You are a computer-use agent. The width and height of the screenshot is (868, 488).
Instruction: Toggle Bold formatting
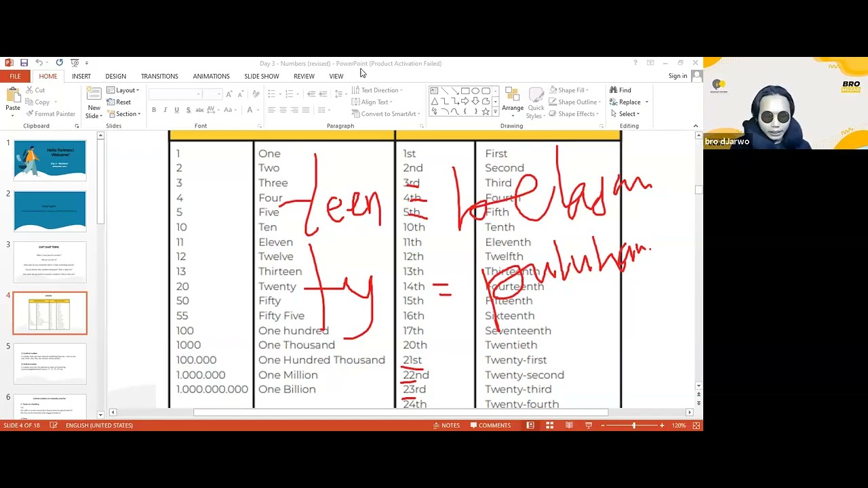[x=154, y=110]
